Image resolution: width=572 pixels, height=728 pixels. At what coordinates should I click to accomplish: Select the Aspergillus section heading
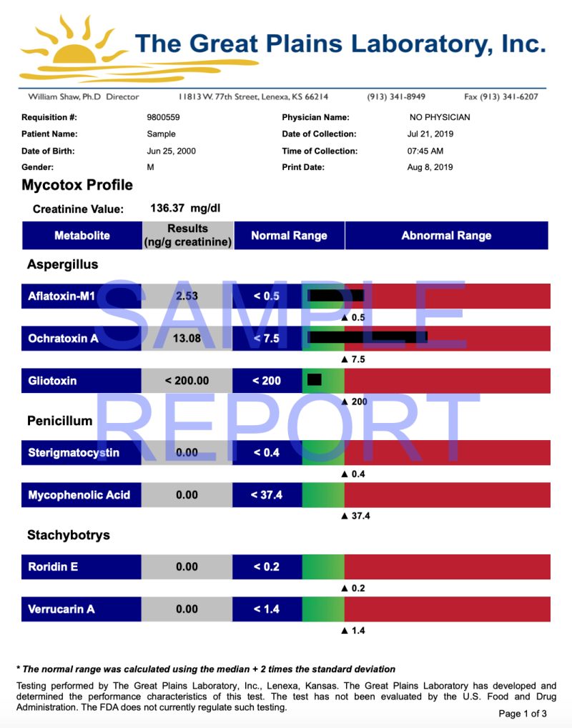point(63,264)
